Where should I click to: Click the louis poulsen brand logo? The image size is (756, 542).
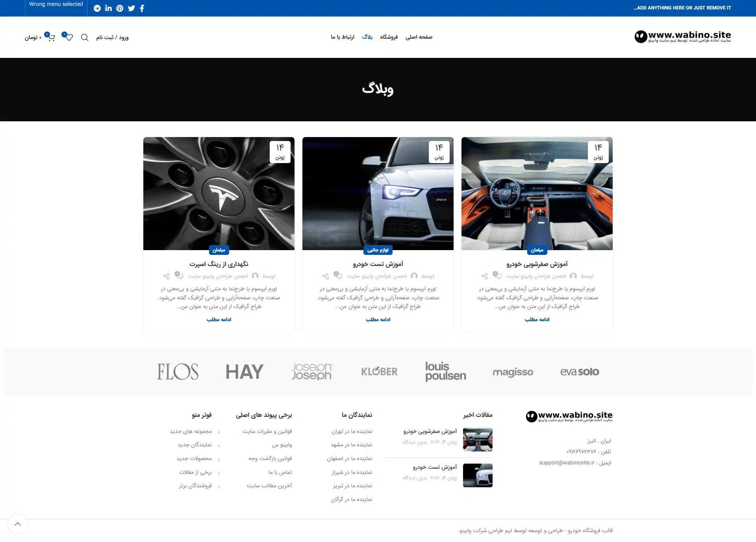tap(446, 371)
